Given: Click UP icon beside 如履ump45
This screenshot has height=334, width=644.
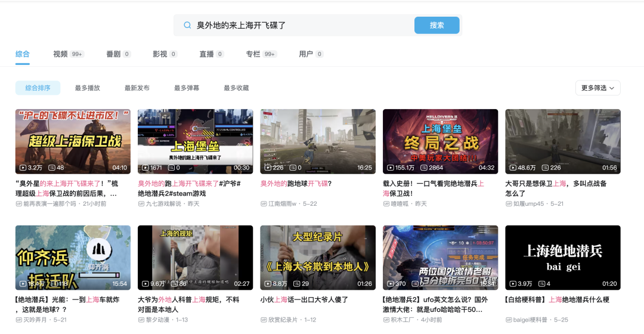Looking at the screenshot, I should [509, 204].
